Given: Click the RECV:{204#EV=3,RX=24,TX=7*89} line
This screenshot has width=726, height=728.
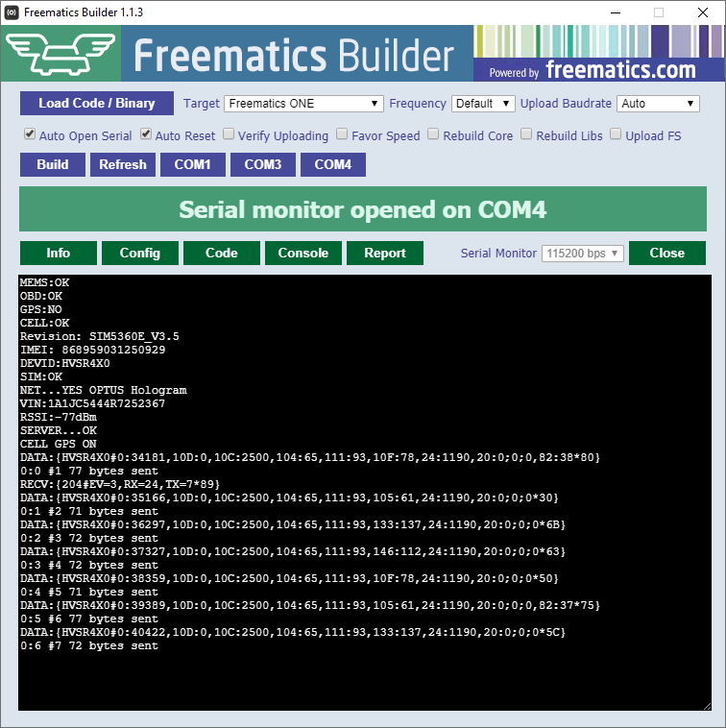Looking at the screenshot, I should (120, 484).
